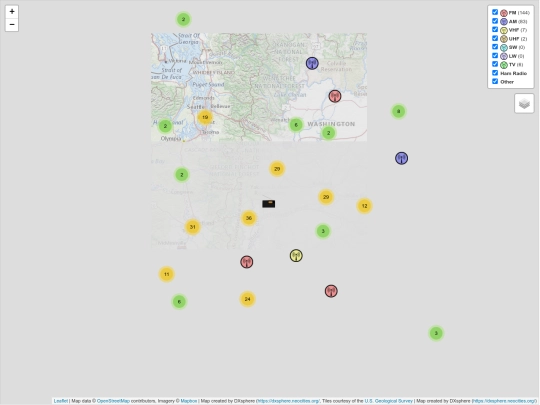The image size is (540, 405).
Task: Expand the green 6 cluster below the 11 cluster
Action: (179, 302)
